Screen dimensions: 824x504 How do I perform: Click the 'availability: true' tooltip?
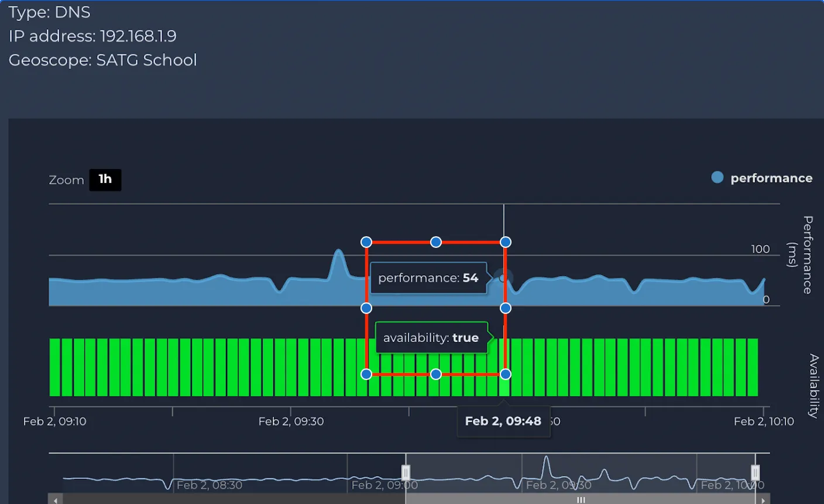(x=431, y=338)
